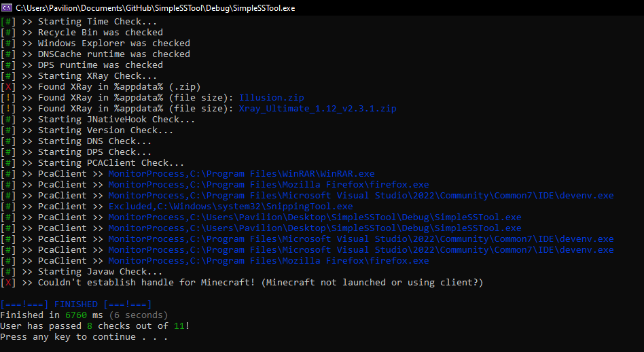644x352 pixels.
Task: Click the Press any key to continue prompt
Action: [84, 337]
